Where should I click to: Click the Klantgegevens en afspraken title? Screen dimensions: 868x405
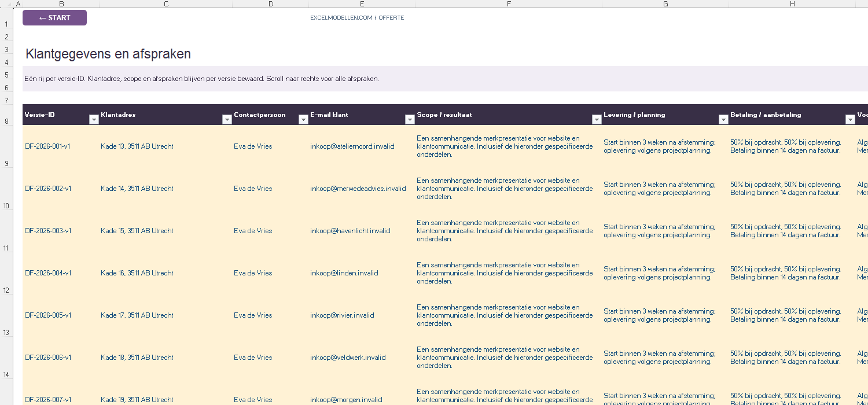[x=108, y=54]
